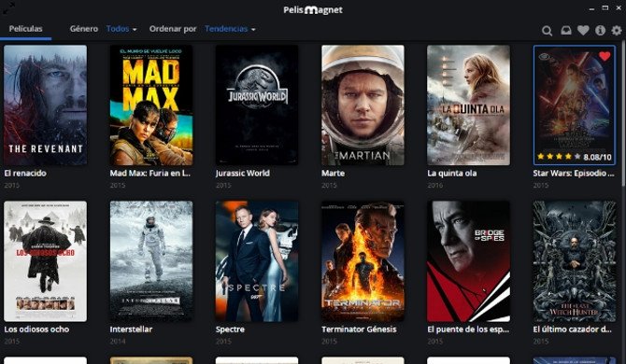Show favorites via toolbar heart icon
The width and height of the screenshot is (626, 364).
coord(583,30)
